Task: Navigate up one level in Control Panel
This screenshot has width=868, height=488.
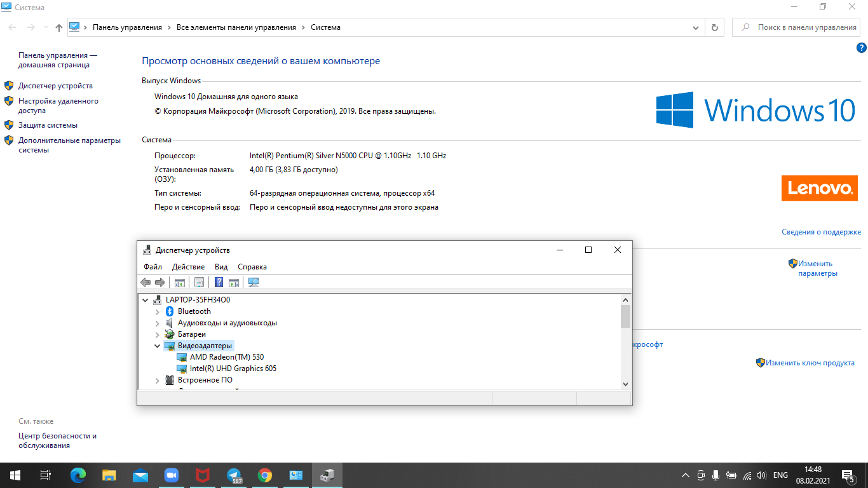Action: point(59,27)
